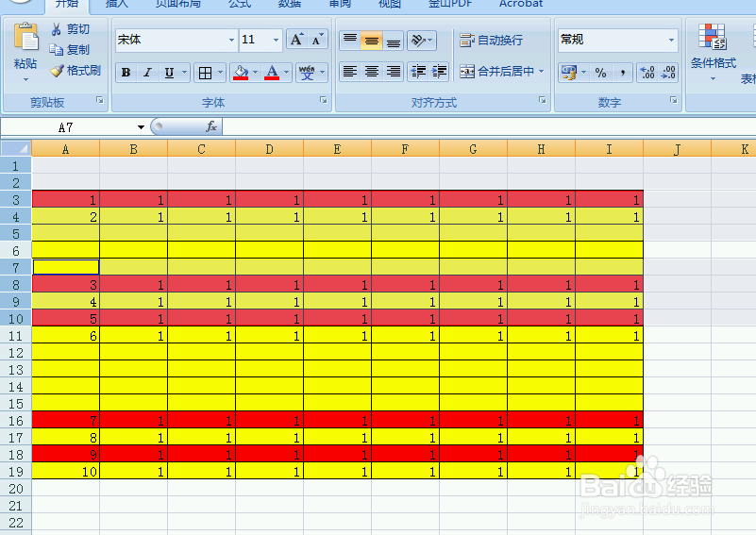Open the Merge and Center dropdown arrow

pos(542,72)
